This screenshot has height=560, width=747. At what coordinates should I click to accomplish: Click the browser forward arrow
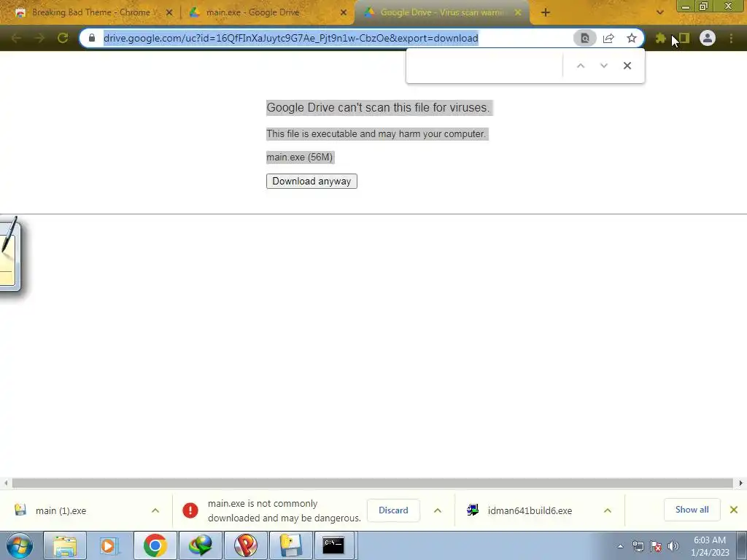pyautogui.click(x=39, y=38)
